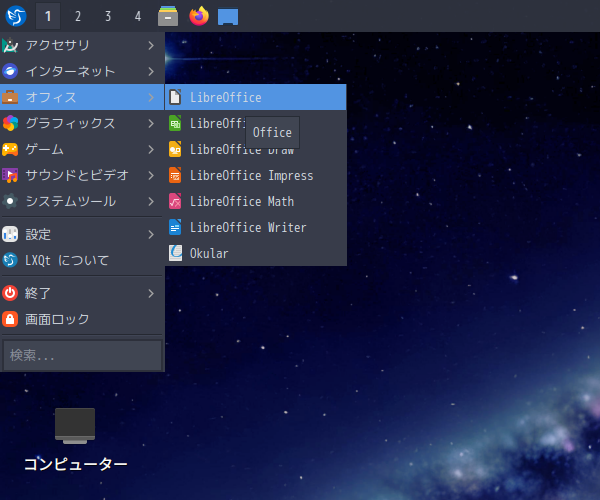This screenshot has height=500, width=600.
Task: Expand the グラフィックス submenu arrow
Action: [151, 123]
